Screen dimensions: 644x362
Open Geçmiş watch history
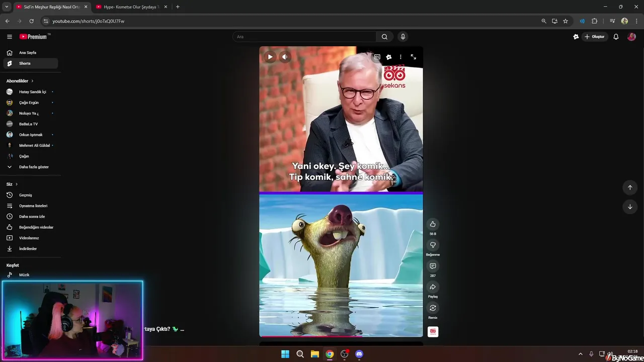coord(31,195)
